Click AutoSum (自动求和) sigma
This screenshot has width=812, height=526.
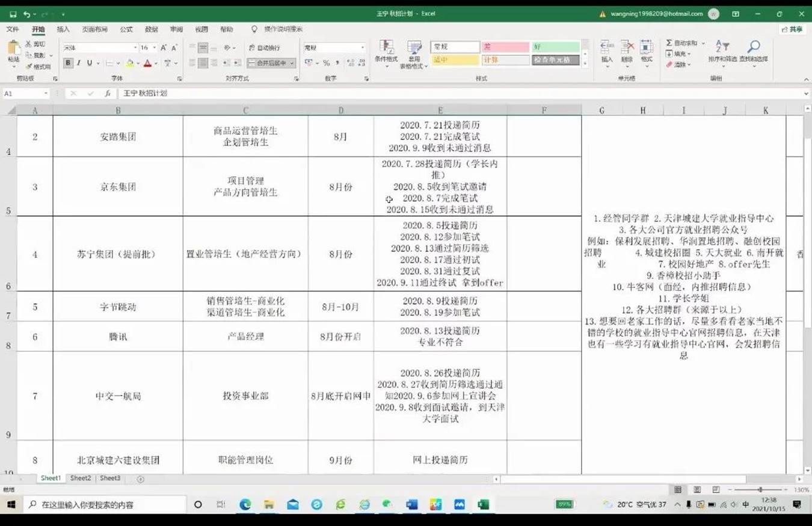(x=681, y=43)
